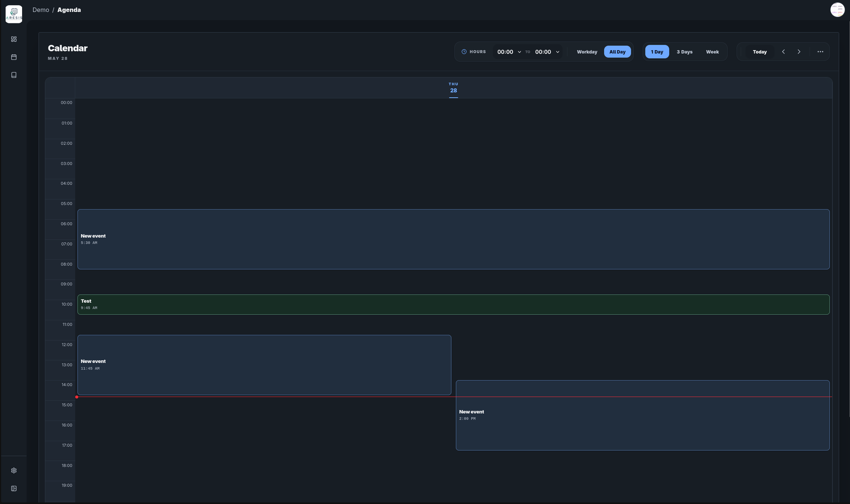The image size is (850, 504).
Task: Open the 2:00 PM New event
Action: pyautogui.click(x=642, y=415)
